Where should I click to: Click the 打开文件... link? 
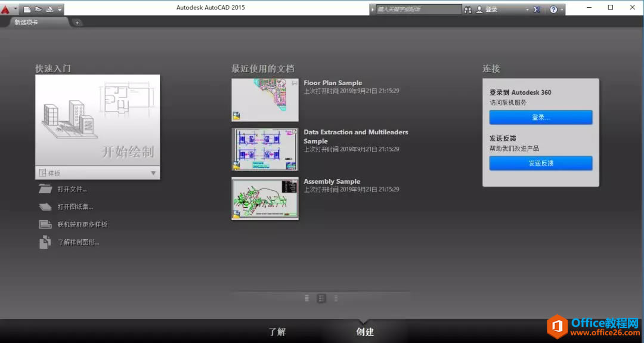click(x=72, y=189)
